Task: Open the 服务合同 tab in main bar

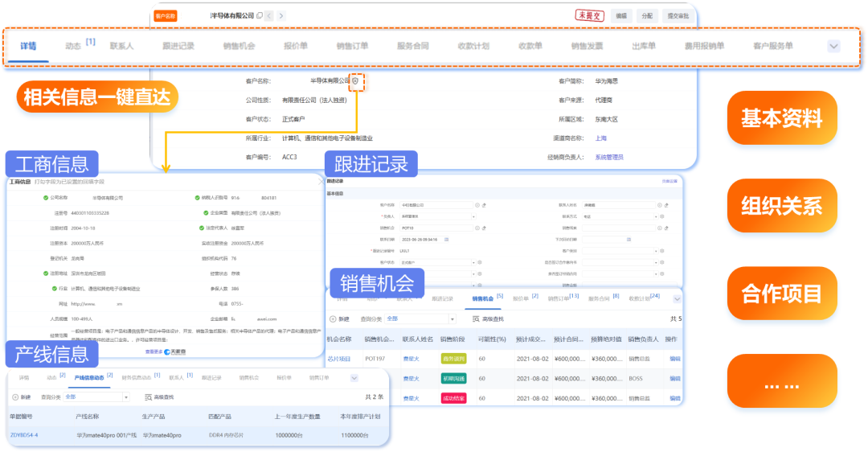Action: point(413,46)
